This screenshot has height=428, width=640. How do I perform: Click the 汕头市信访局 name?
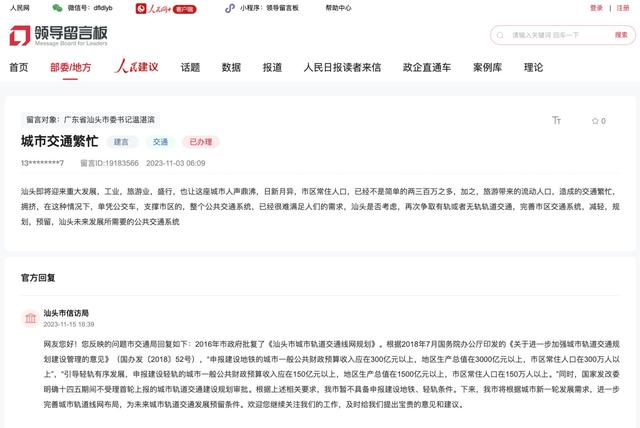(66, 313)
